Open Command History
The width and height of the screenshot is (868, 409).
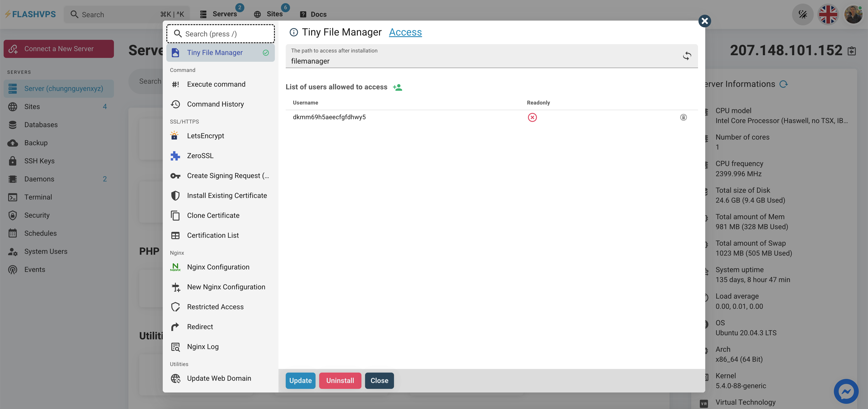click(x=216, y=104)
